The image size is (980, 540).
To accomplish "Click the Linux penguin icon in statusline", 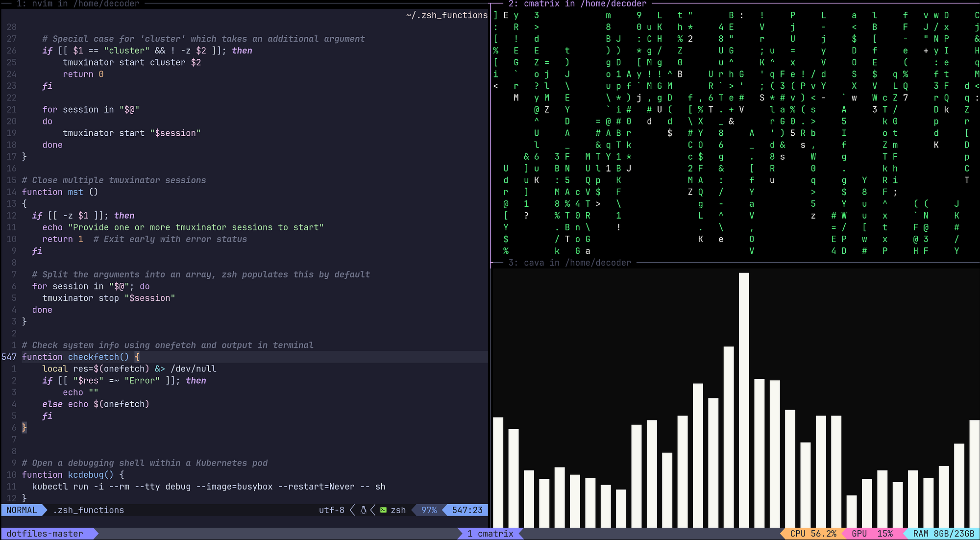I will [x=363, y=510].
